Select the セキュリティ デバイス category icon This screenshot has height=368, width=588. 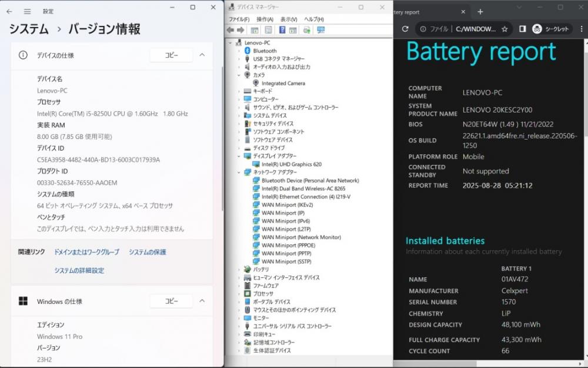point(247,124)
